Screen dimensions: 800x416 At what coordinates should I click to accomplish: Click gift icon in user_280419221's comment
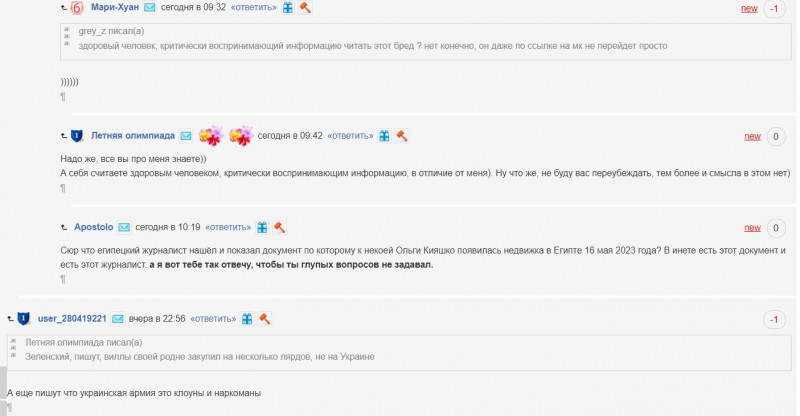[247, 319]
